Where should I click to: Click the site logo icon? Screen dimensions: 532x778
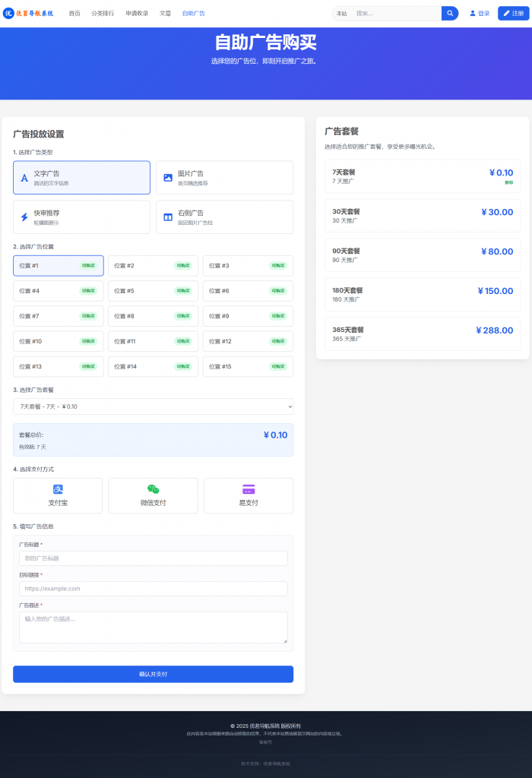[x=8, y=13]
